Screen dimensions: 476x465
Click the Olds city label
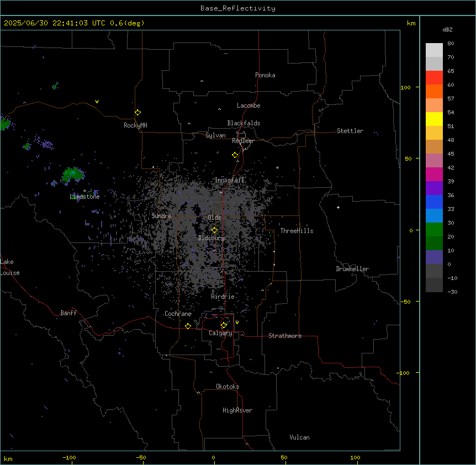214,218
